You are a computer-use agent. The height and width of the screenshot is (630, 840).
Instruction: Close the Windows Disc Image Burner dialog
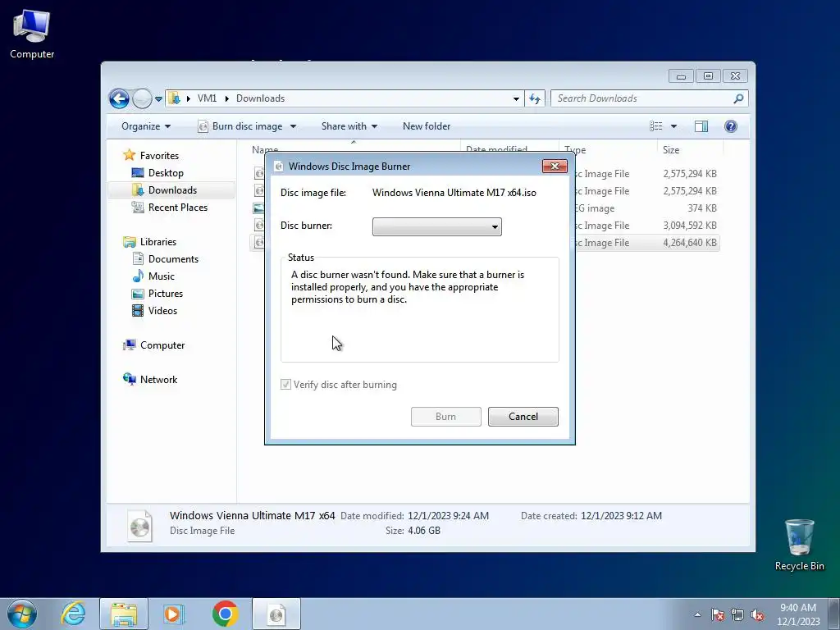[x=555, y=166]
